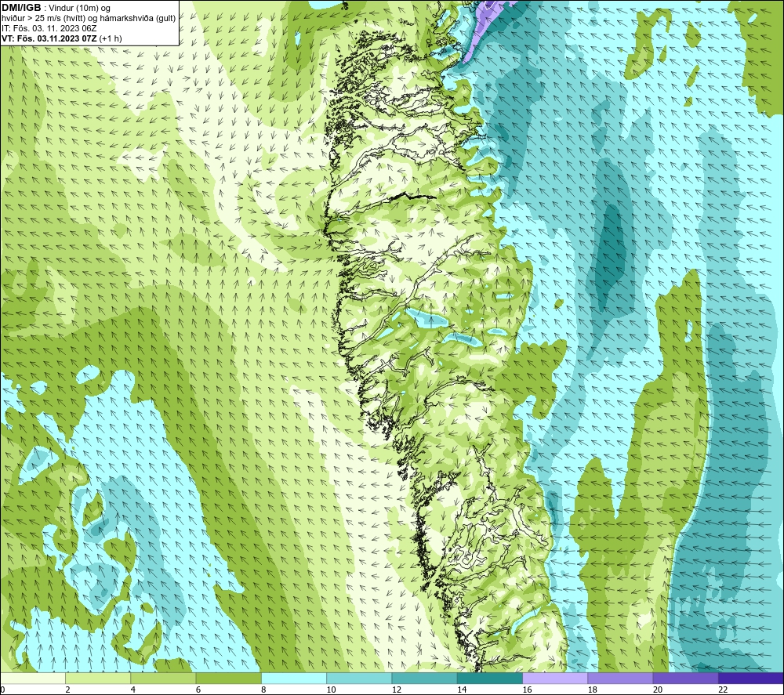Click the 'Vindur (10m) og' label

pos(79,9)
